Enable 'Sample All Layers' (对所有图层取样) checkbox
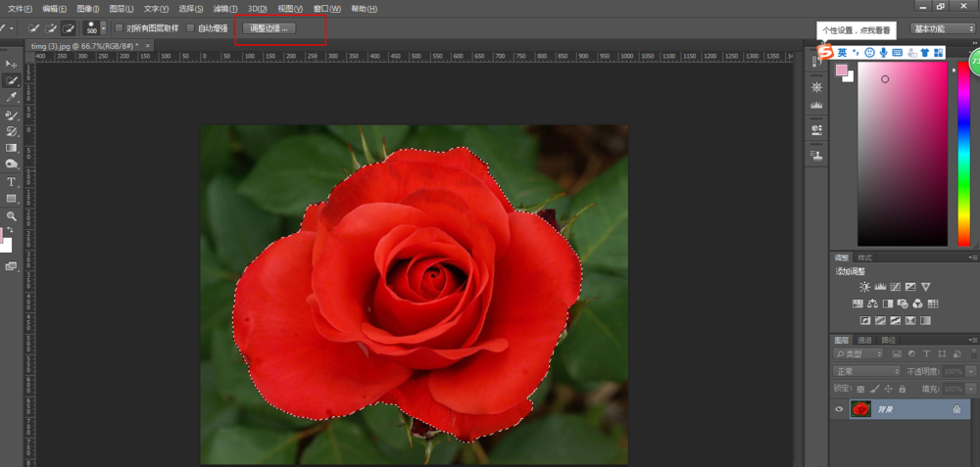Screen dimensions: 980x467 pyautogui.click(x=120, y=28)
